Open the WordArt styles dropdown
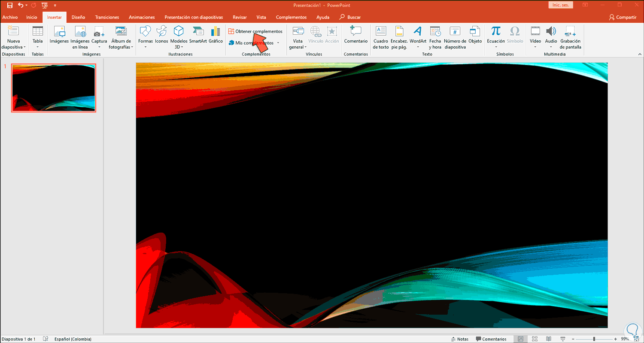The width and height of the screenshot is (644, 343). [x=418, y=47]
